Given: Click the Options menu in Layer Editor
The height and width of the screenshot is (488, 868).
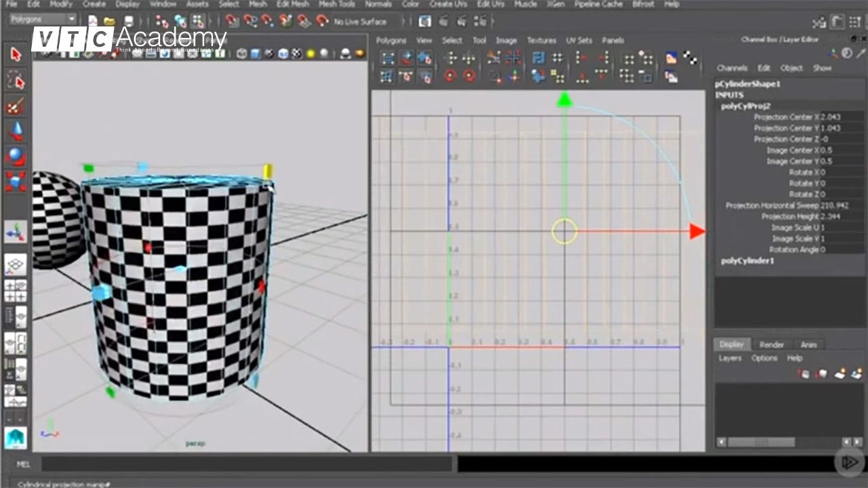Looking at the screenshot, I should (x=764, y=358).
